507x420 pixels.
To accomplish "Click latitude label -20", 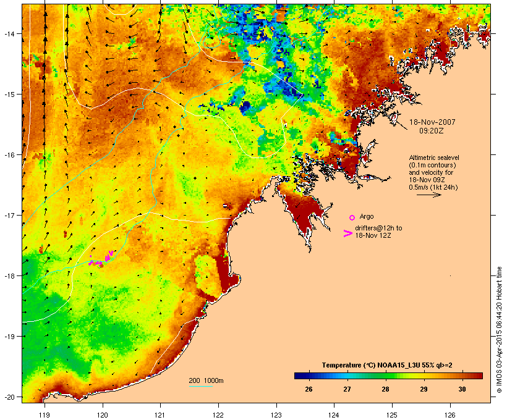I will pos(9,397).
